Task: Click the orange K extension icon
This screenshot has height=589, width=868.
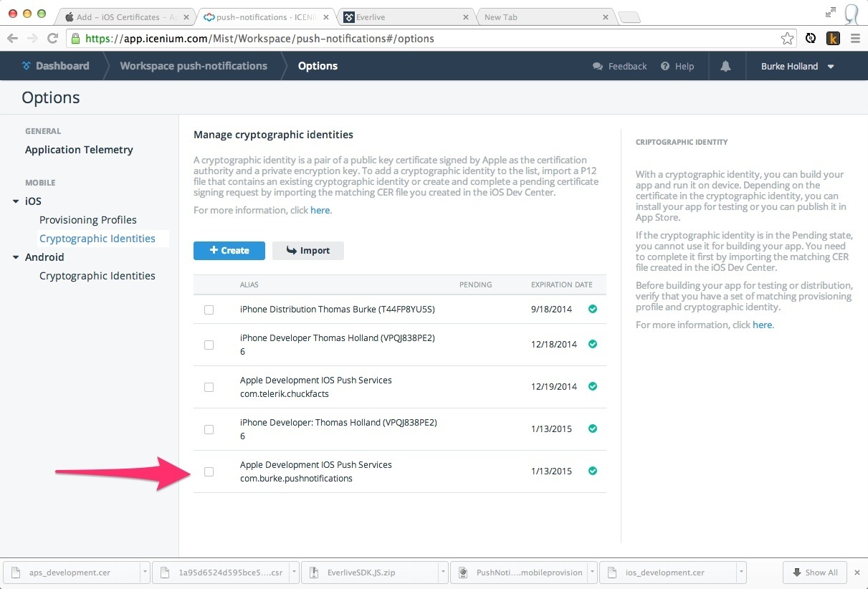Action: click(833, 39)
